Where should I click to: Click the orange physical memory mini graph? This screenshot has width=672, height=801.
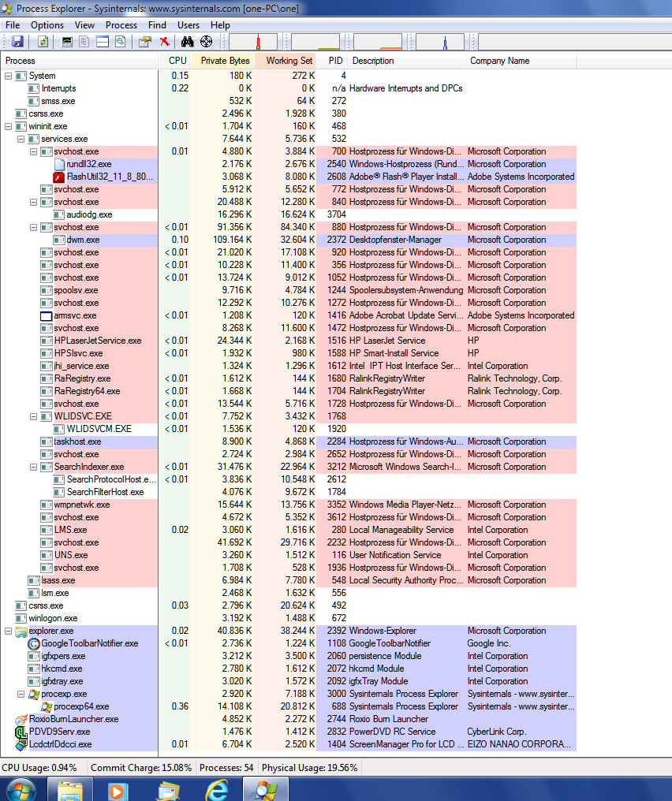click(x=378, y=42)
